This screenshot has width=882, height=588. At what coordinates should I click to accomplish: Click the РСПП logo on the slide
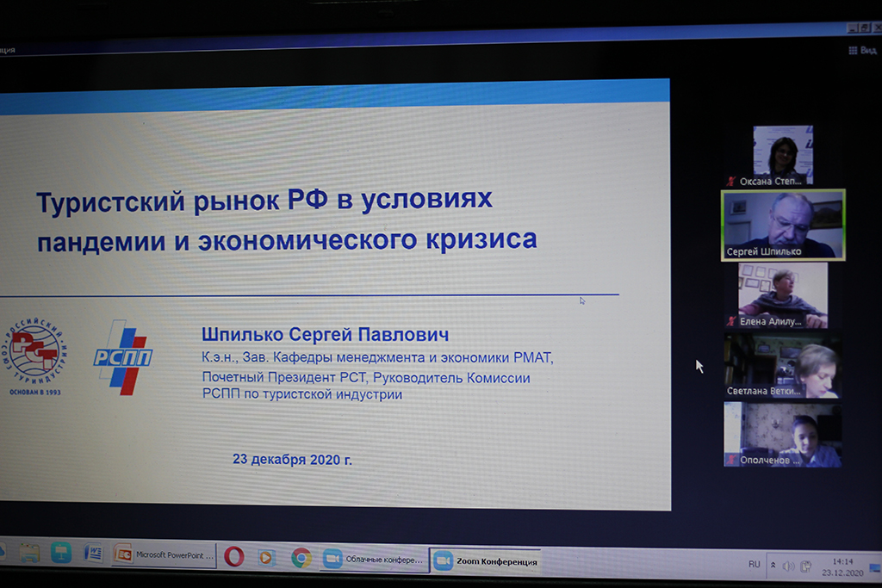click(x=121, y=356)
